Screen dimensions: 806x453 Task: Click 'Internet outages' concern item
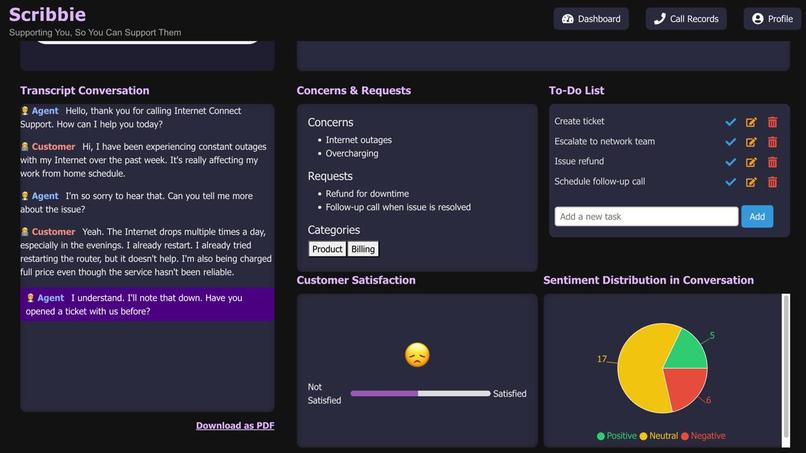[358, 140]
